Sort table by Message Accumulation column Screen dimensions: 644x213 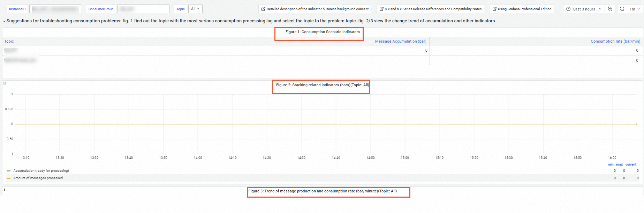(400, 41)
